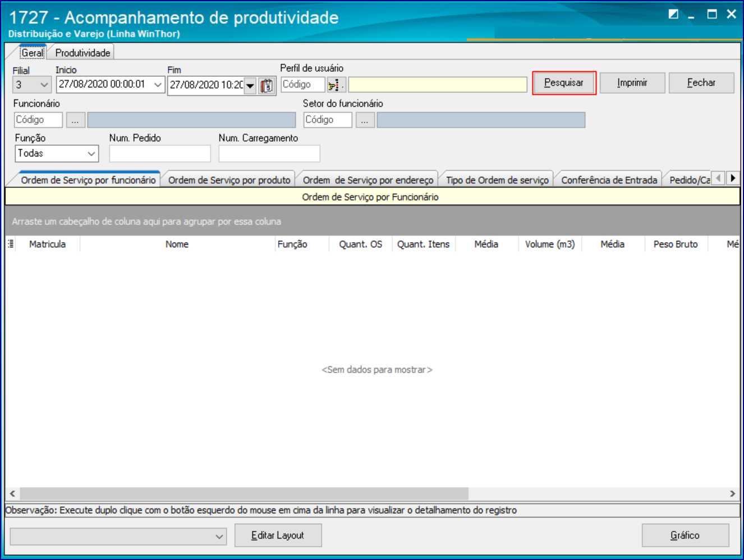Screen dimensions: 744x560
Task: Open the Fim date dropdown arrow
Action: coord(250,86)
